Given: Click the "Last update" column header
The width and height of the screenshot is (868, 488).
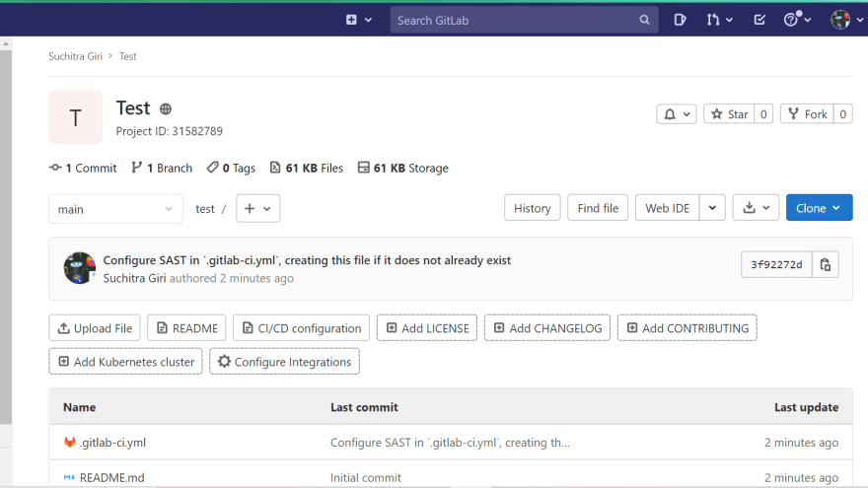Looking at the screenshot, I should click(x=806, y=407).
